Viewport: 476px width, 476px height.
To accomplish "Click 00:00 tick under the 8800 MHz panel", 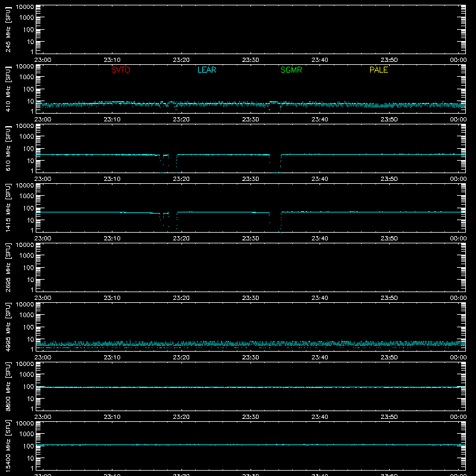I will (458, 417).
